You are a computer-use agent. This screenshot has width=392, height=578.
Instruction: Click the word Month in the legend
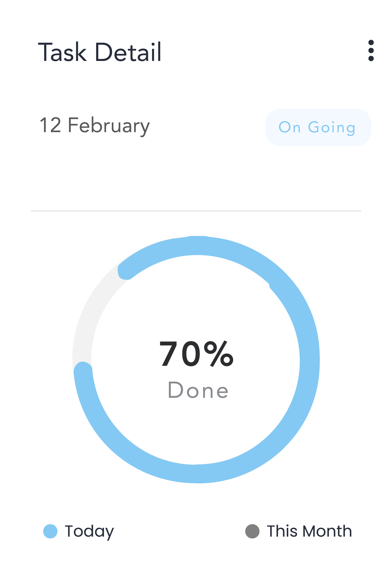click(327, 531)
